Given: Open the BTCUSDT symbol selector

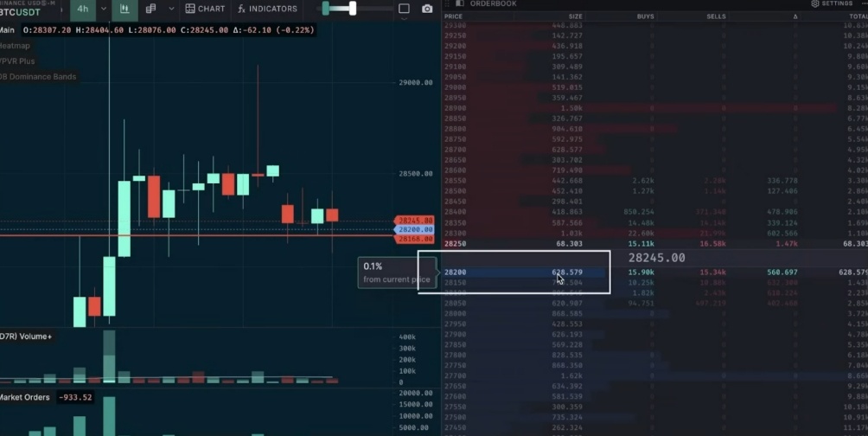Looking at the screenshot, I should click(x=21, y=12).
